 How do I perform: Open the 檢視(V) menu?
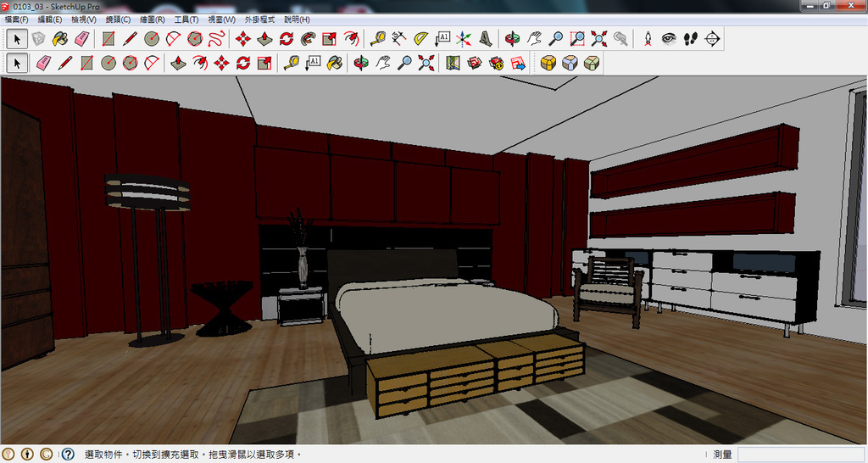84,20
